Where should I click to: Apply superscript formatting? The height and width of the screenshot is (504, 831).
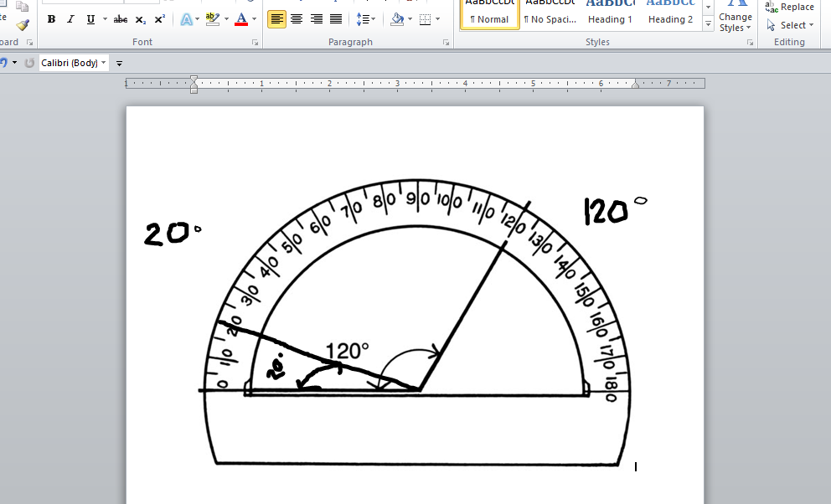coord(159,19)
